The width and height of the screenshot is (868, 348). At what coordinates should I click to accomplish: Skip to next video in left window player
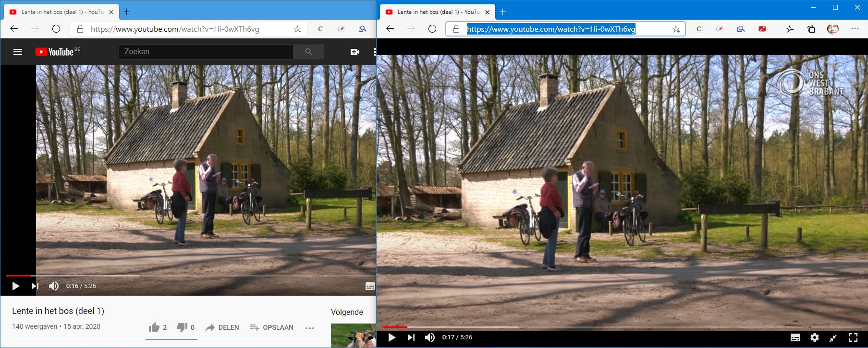tap(35, 286)
